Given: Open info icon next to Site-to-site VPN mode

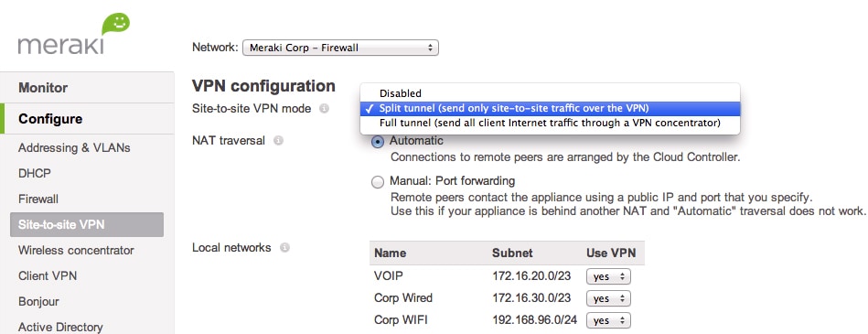Looking at the screenshot, I should pyautogui.click(x=325, y=109).
